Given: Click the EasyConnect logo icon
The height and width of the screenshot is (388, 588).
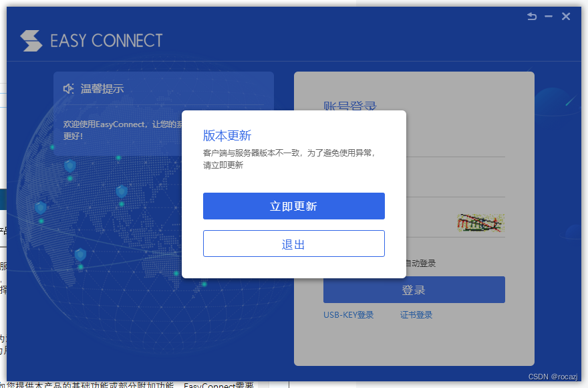Looking at the screenshot, I should pyautogui.click(x=30, y=40).
